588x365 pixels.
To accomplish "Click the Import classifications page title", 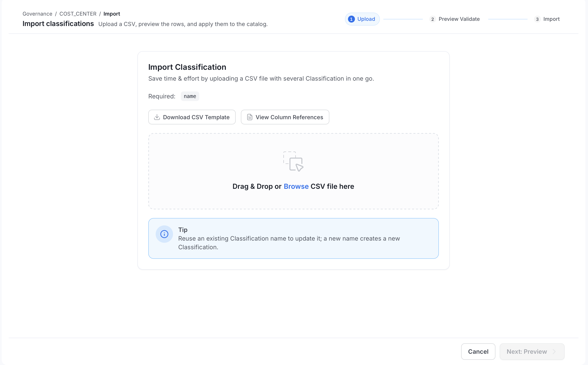I will point(58,24).
